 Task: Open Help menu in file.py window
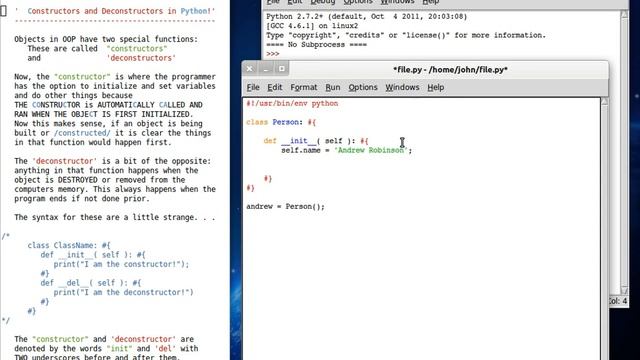click(436, 87)
